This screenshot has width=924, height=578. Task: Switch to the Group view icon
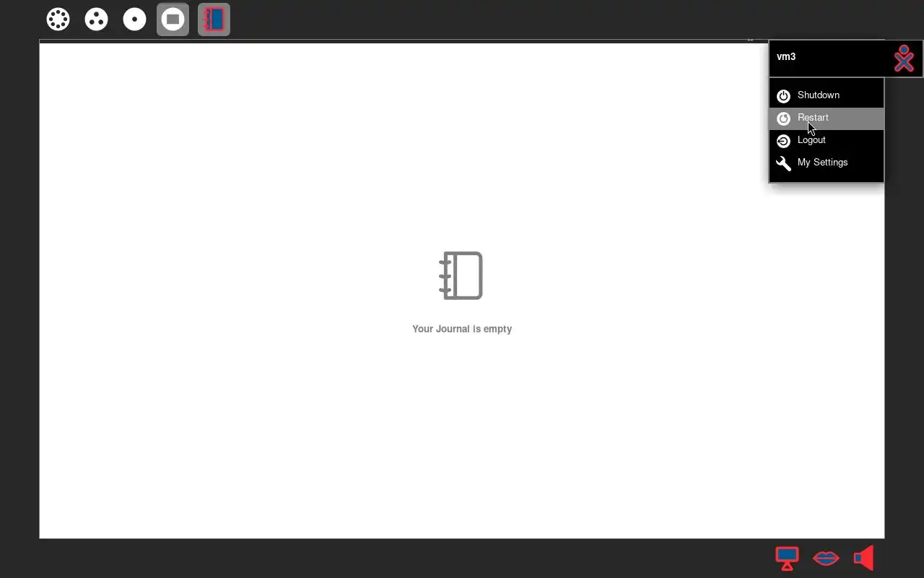click(96, 20)
